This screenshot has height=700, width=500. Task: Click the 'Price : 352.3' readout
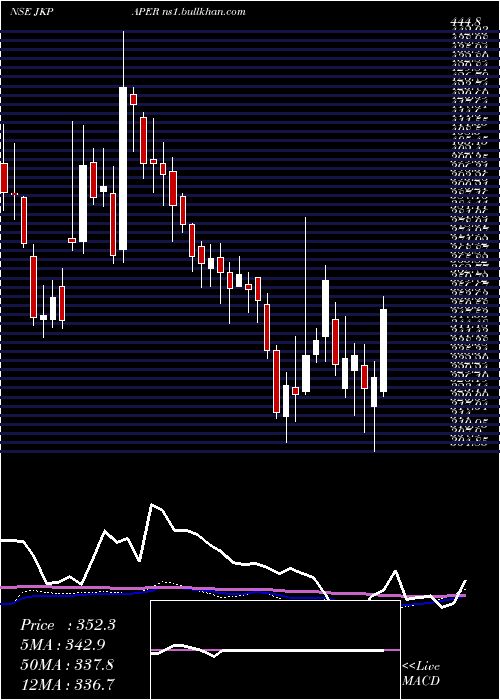[68, 625]
